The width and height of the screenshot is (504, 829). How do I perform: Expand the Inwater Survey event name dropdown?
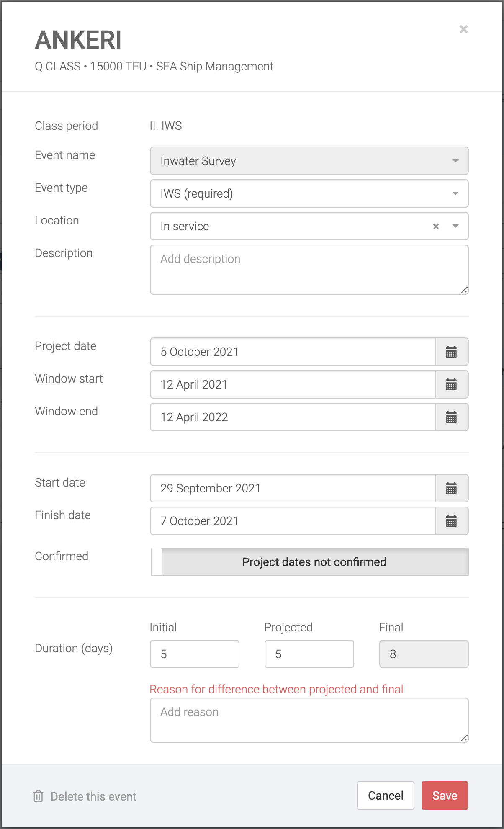[x=455, y=161]
